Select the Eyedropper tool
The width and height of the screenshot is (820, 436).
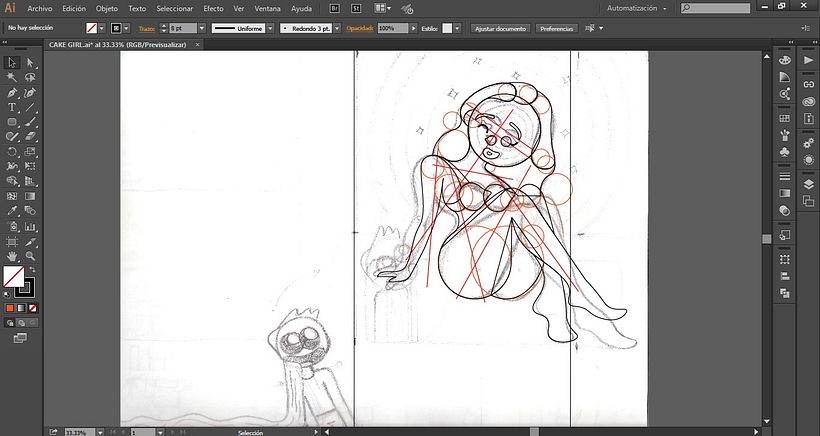pos(12,211)
